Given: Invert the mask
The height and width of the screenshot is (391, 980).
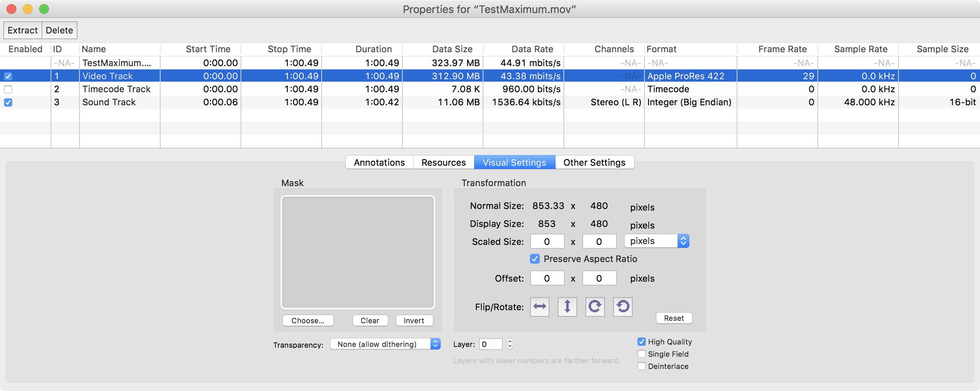Looking at the screenshot, I should [414, 321].
